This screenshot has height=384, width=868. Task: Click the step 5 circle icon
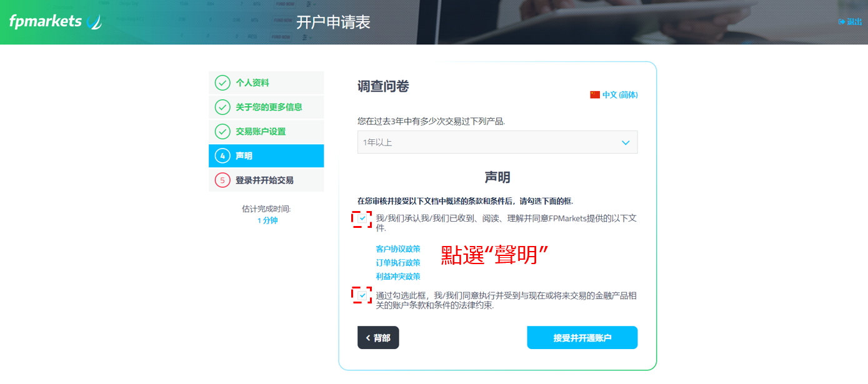pos(222,180)
